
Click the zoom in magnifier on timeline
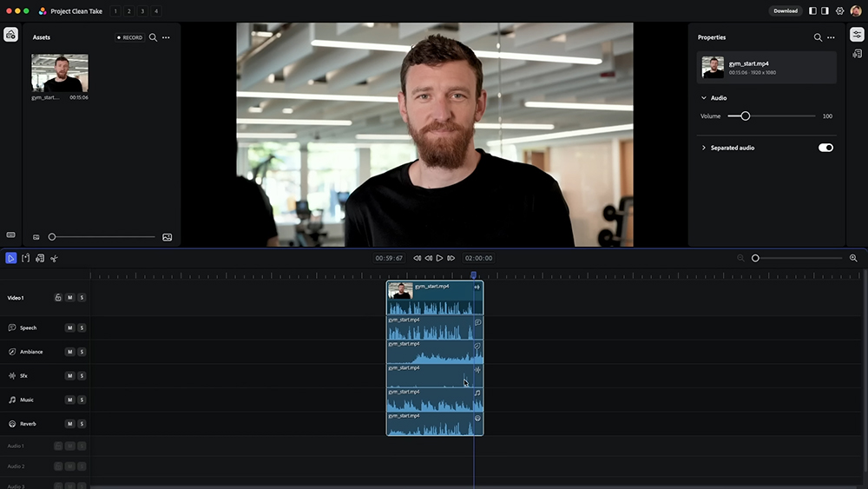click(853, 258)
